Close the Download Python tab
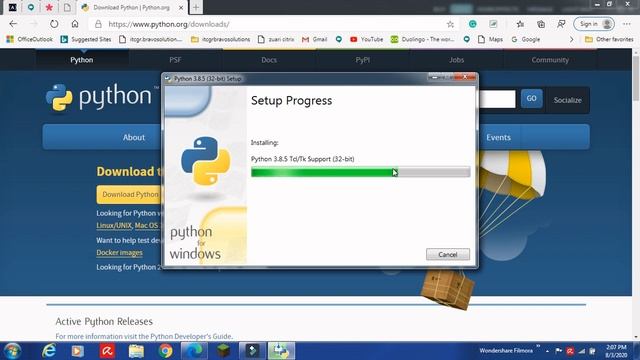Screen dimensions: 640x360 tap(181, 7)
